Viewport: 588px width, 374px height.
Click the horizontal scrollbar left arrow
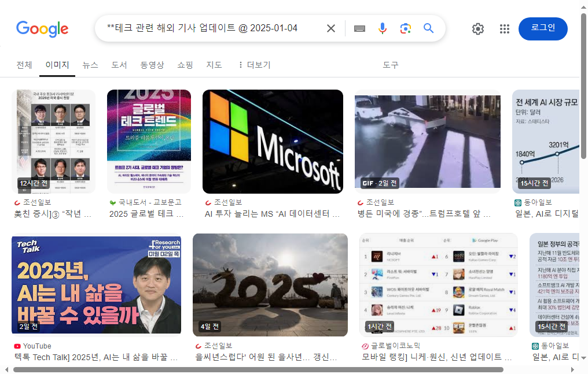click(7, 370)
